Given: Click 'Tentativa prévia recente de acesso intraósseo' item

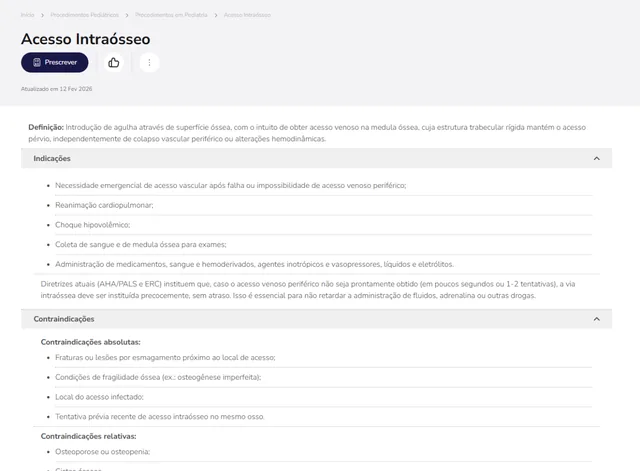Looking at the screenshot, I should point(160,417).
